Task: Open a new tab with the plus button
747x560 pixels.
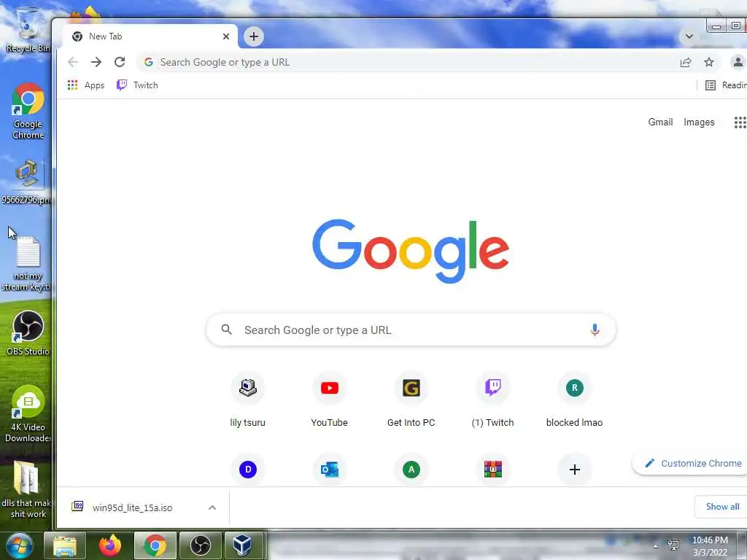Action: (254, 36)
